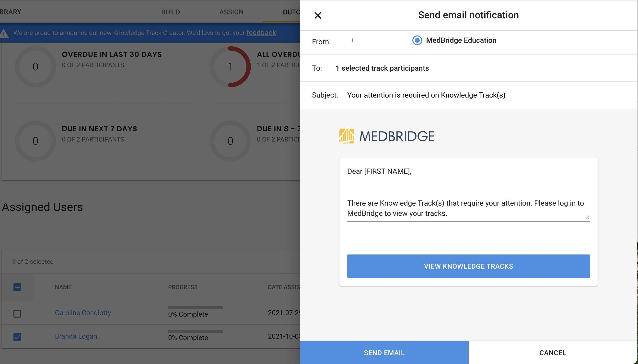638x364 pixels.
Task: Click the All Overdue red progress ring
Action: pos(230,67)
